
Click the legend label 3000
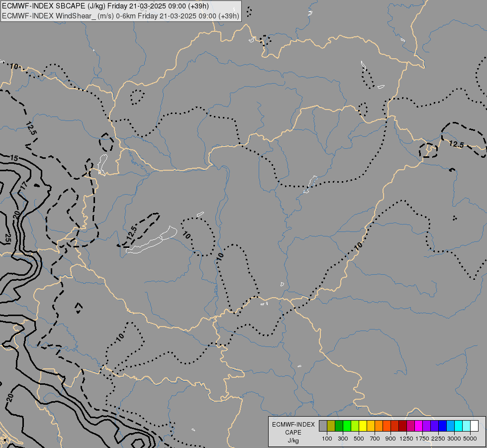[454, 439]
